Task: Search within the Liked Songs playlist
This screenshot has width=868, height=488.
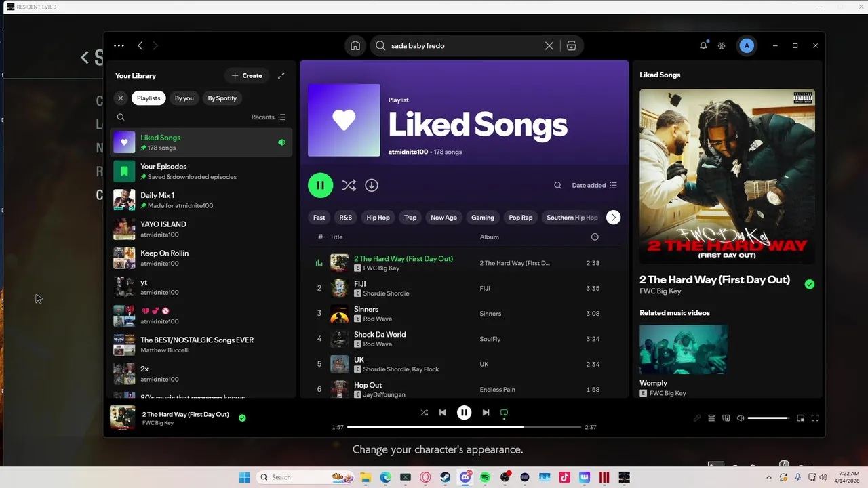Action: point(557,185)
